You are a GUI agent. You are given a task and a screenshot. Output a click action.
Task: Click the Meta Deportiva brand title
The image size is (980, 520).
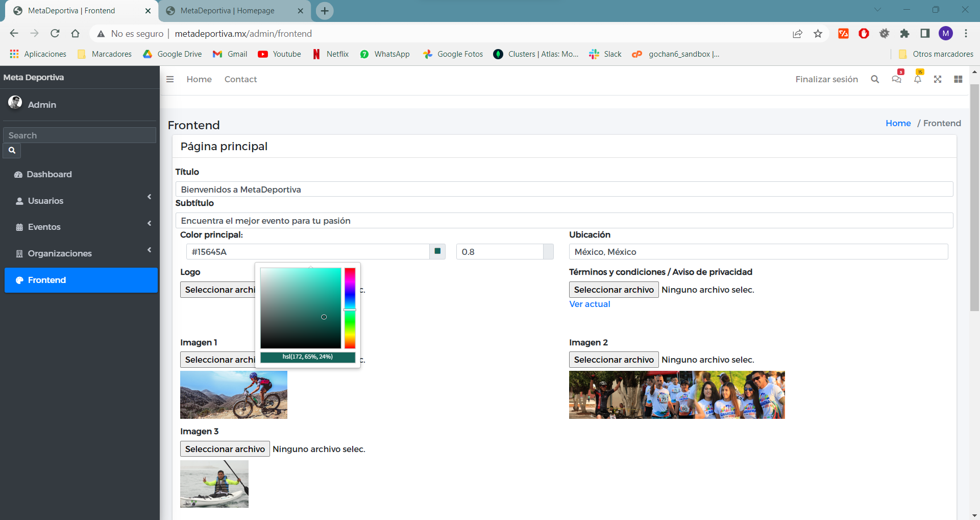[x=34, y=77]
